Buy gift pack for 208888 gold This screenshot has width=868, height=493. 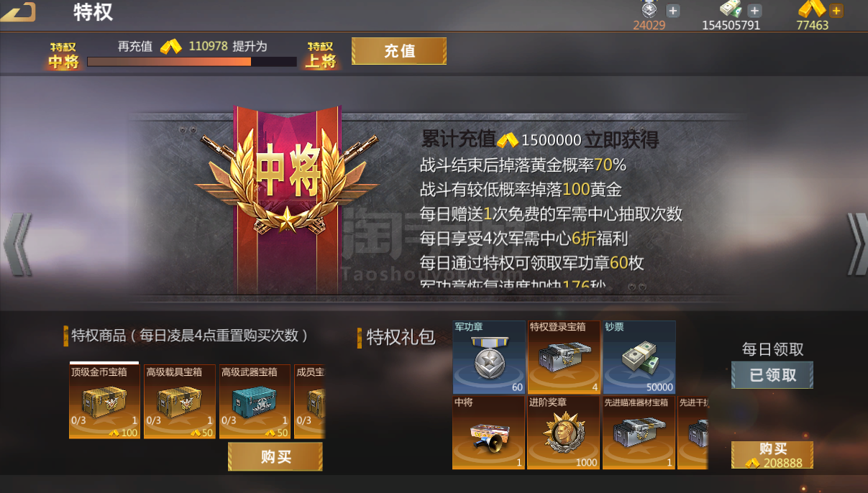click(772, 456)
